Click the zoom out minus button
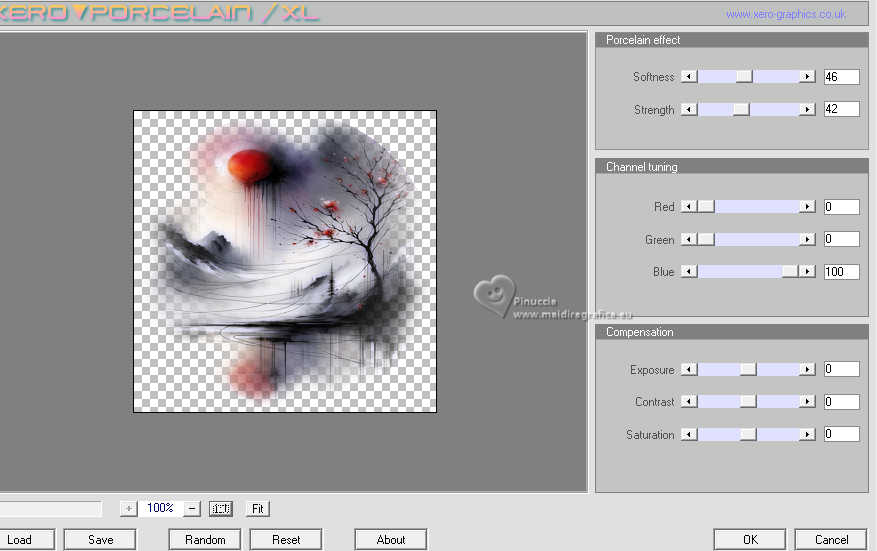 (x=192, y=508)
